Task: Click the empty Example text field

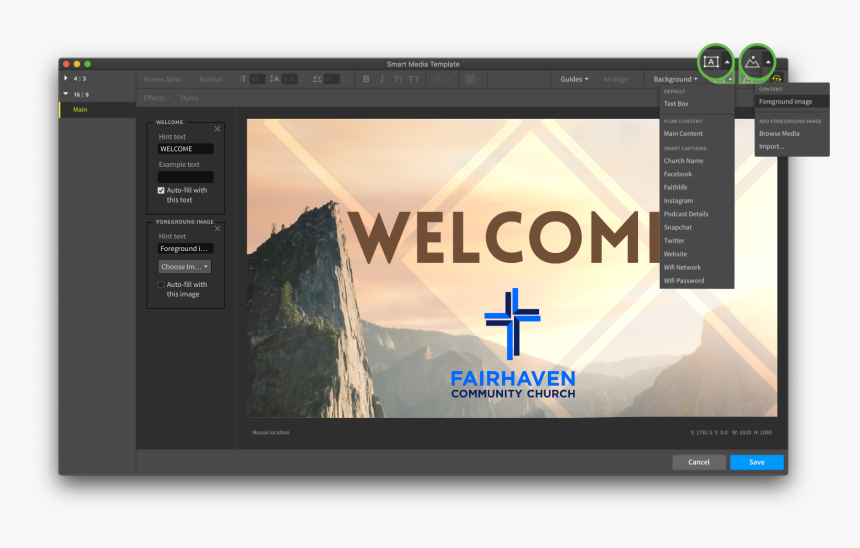Action: 185,177
